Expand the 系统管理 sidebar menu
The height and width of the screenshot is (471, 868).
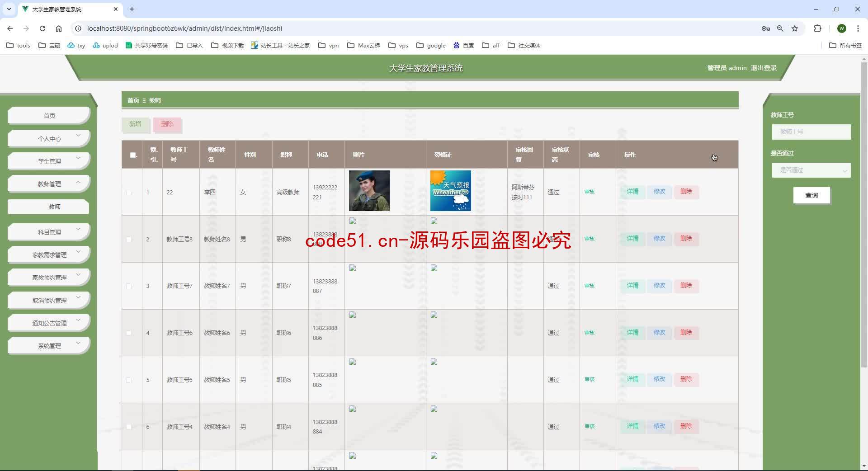click(49, 345)
